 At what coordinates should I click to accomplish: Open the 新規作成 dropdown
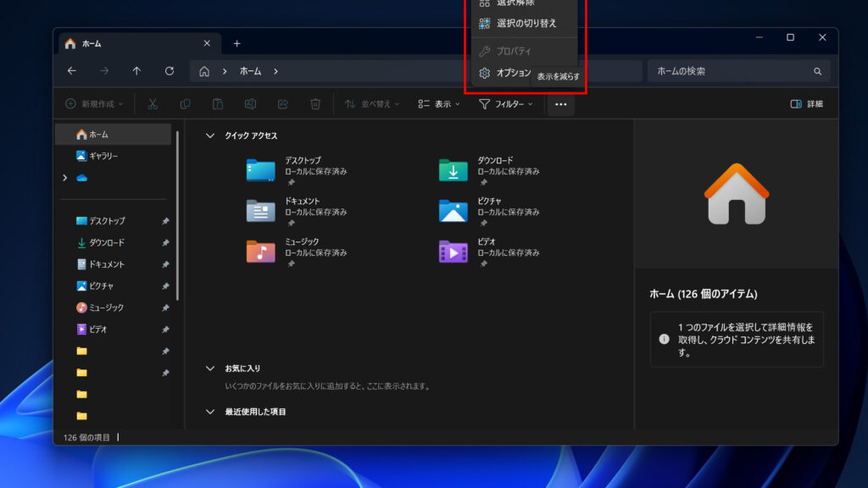[94, 104]
